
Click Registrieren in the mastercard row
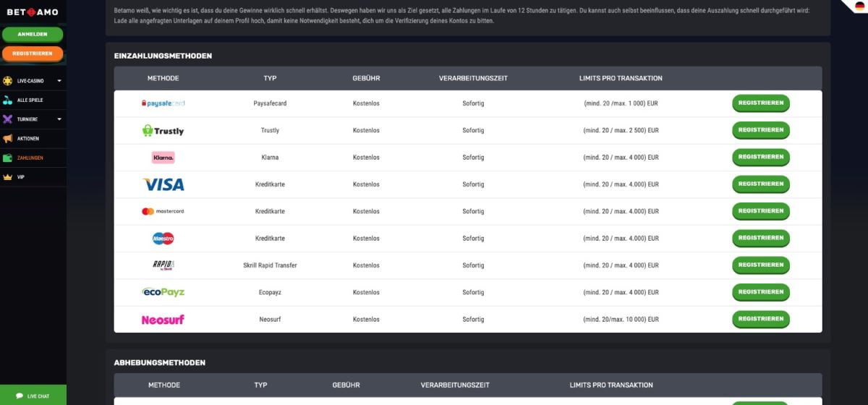coord(761,211)
